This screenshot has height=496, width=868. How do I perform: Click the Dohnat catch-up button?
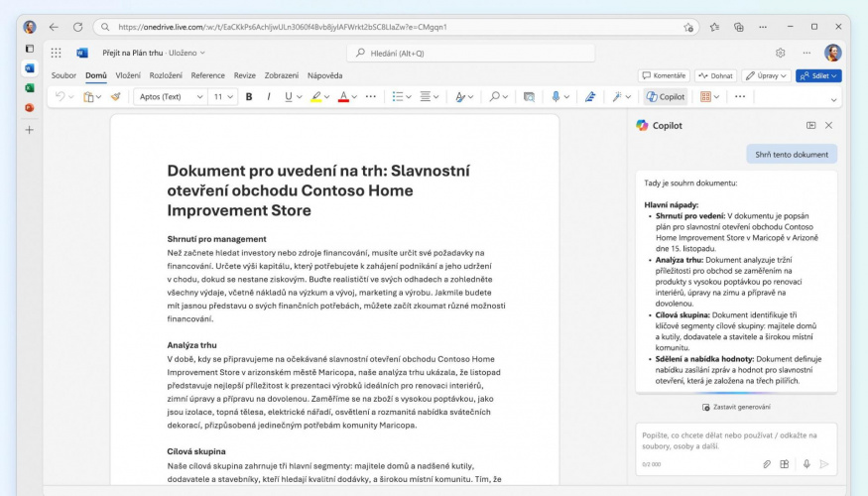[x=715, y=75]
